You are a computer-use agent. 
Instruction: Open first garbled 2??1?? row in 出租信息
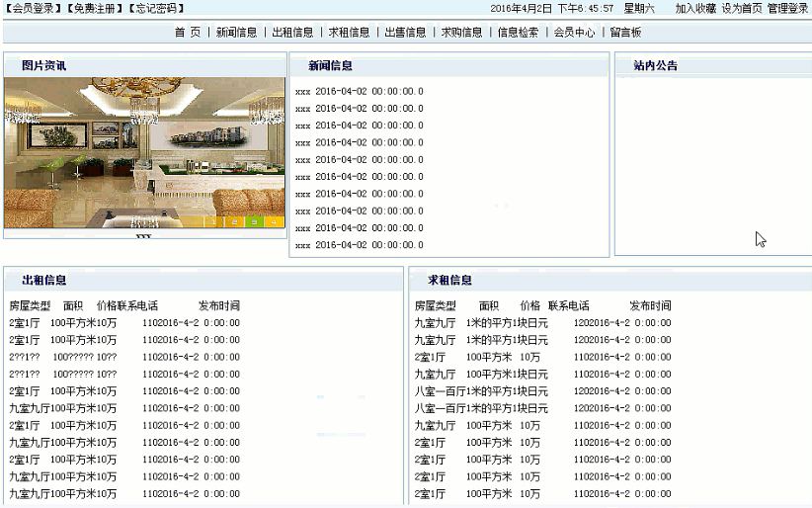(124, 357)
